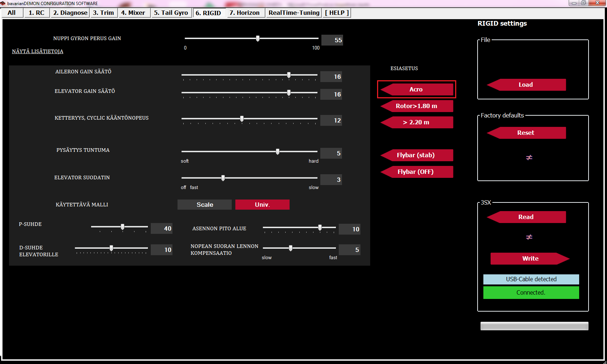Viewport: 607px width, 364px height.
Task: Click the gray progress bar below 3SX
Action: coord(534,326)
